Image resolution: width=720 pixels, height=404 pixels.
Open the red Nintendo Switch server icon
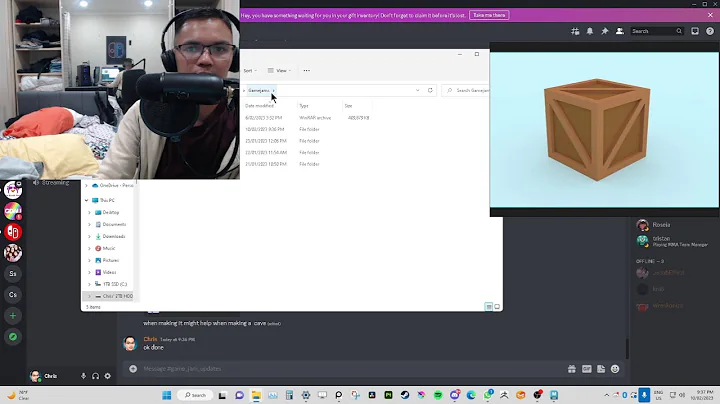[13, 232]
